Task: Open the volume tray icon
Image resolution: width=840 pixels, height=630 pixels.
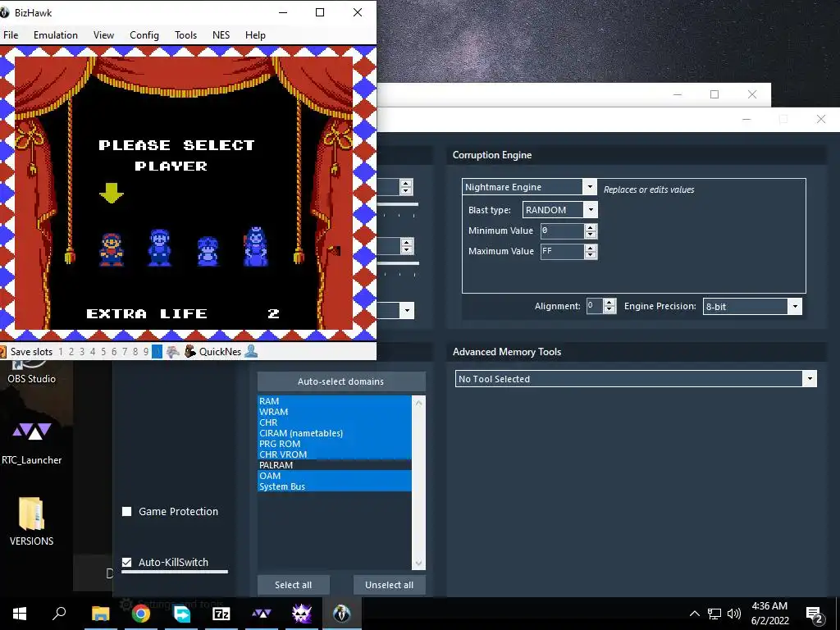Action: click(734, 614)
